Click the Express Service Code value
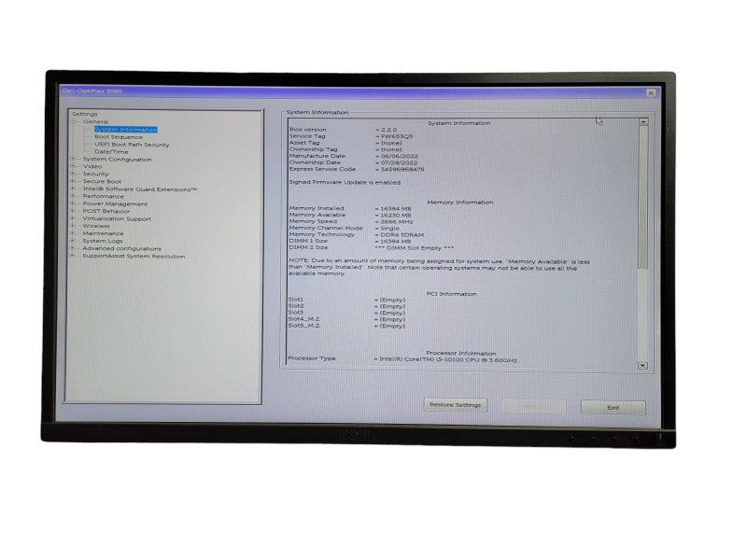The height and width of the screenshot is (560, 747). tap(402, 169)
